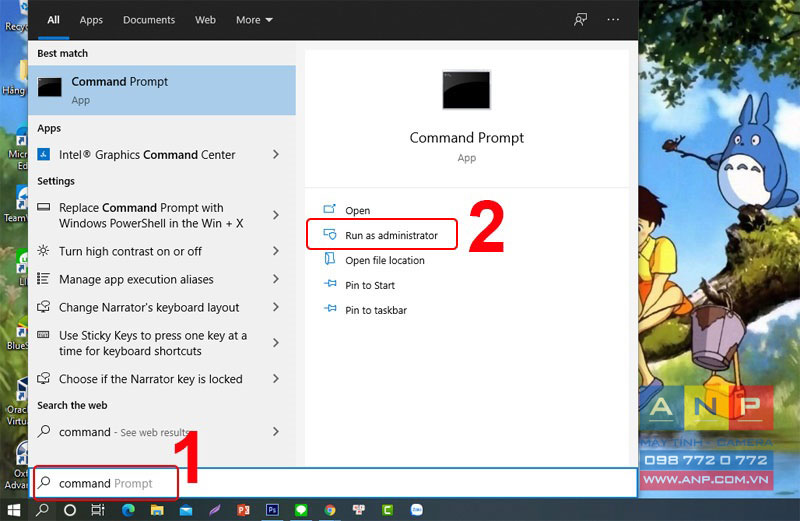
Task: Open Use Sticky Keys setting result
Action: click(153, 343)
